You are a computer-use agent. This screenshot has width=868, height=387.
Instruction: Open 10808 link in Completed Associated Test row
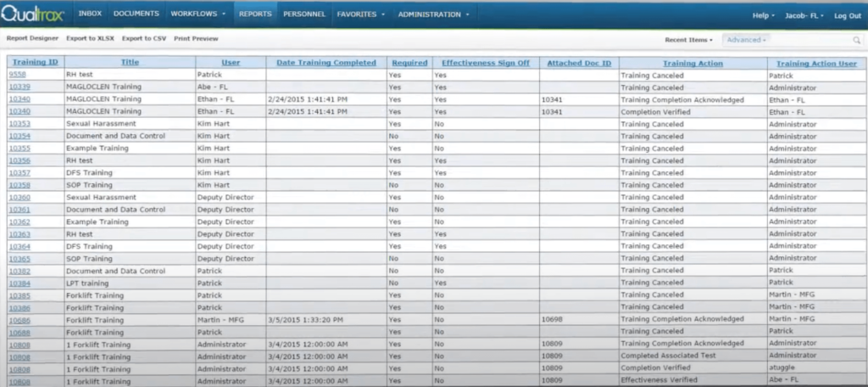pos(19,356)
